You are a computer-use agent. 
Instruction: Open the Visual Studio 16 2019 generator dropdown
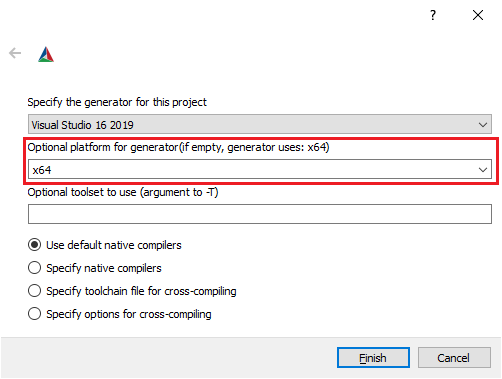click(260, 124)
